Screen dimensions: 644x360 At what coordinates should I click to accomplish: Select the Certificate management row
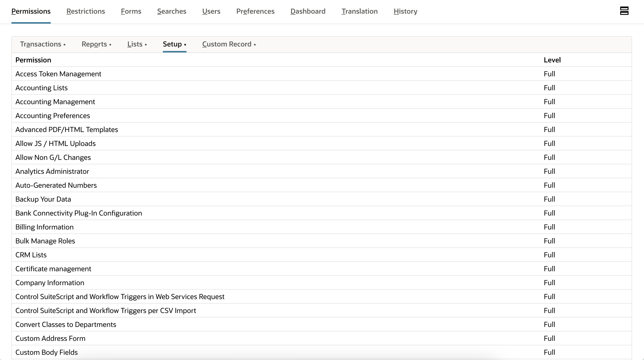(53, 269)
